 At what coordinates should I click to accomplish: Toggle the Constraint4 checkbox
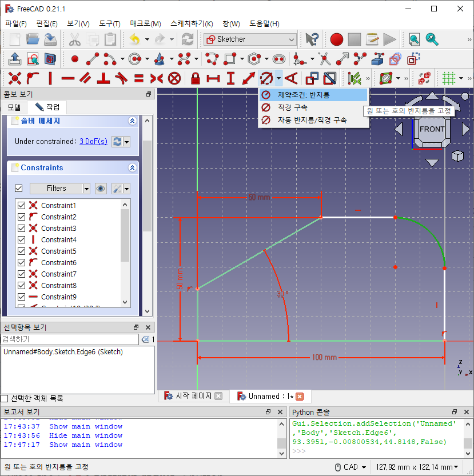click(x=21, y=240)
